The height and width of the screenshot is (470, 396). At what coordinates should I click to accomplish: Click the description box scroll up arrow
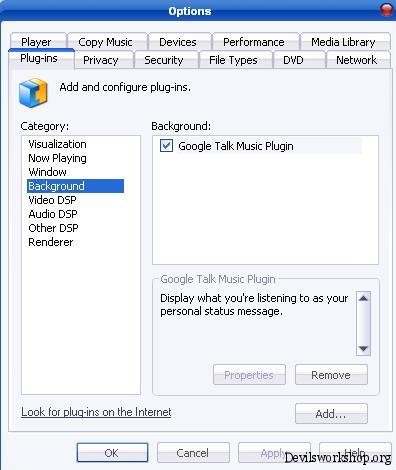(363, 298)
